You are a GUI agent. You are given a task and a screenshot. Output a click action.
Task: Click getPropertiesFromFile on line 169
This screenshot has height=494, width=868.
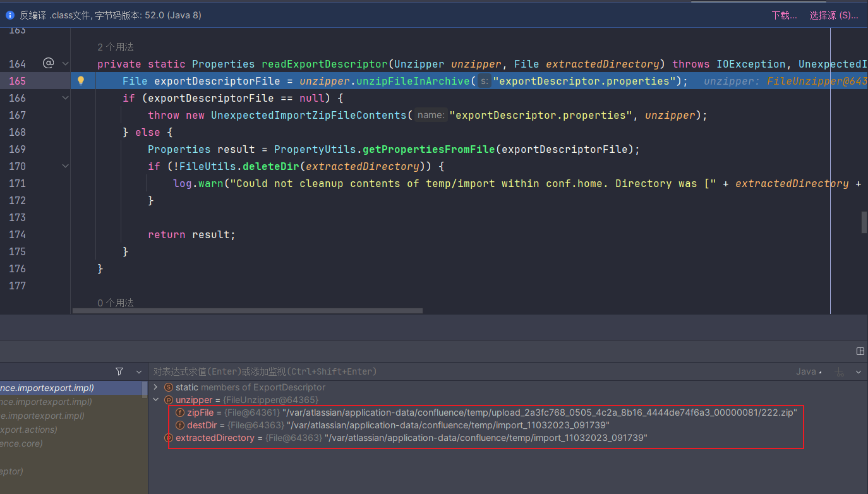click(429, 149)
